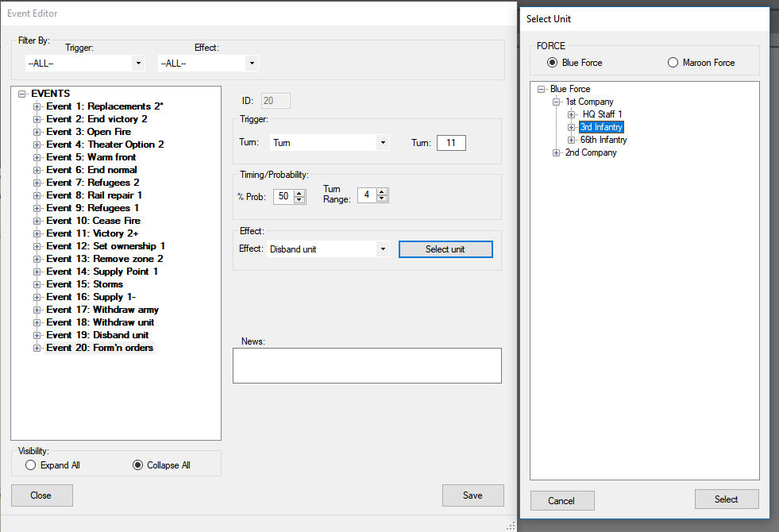Click the resize grip of Event Editor

(511, 526)
